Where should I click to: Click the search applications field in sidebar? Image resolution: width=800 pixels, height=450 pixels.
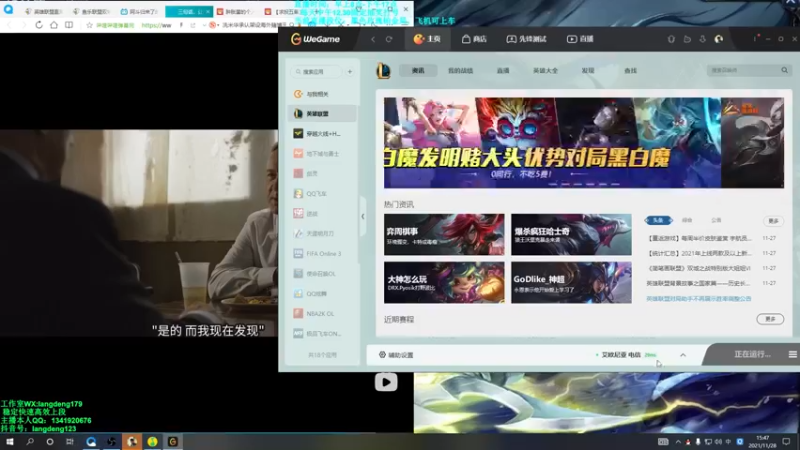pos(316,72)
